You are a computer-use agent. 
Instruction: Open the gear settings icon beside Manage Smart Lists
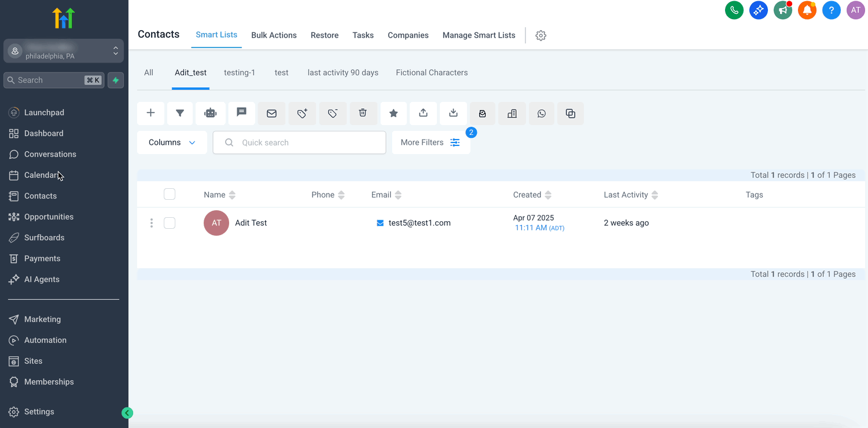(x=541, y=35)
